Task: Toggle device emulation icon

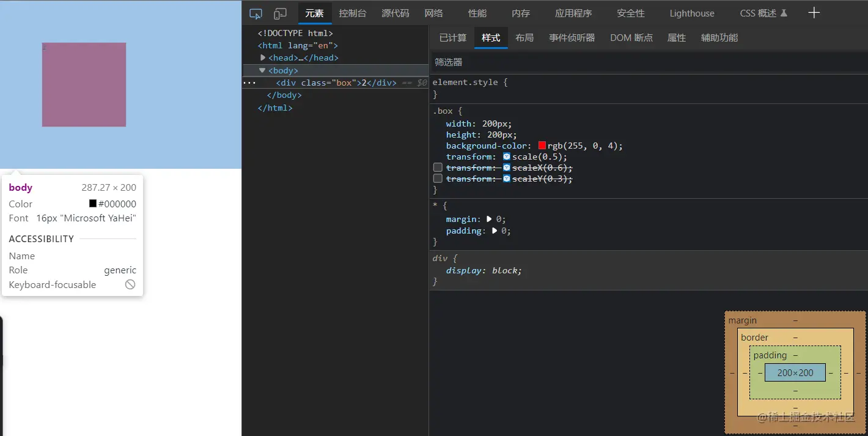Action: coord(280,13)
